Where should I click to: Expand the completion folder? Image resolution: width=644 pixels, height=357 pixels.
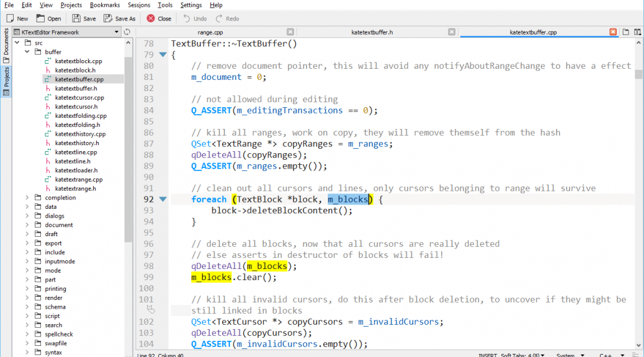click(27, 198)
